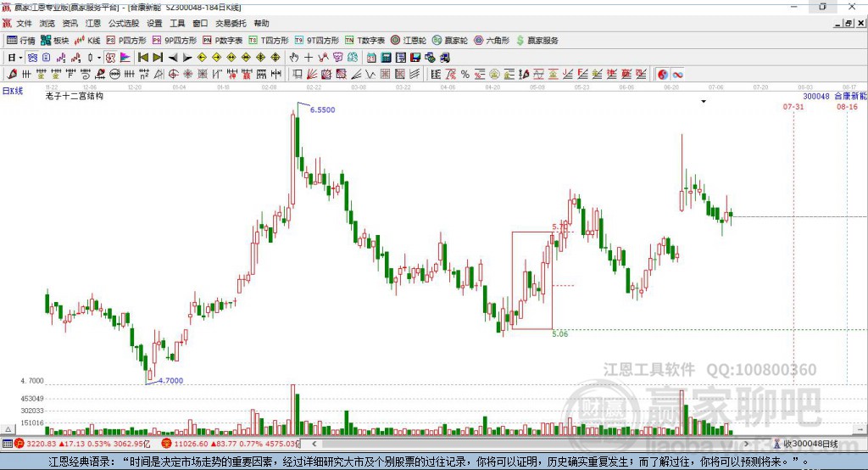The image size is (868, 470).
Task: Open the 公式选股 menu
Action: [x=124, y=23]
